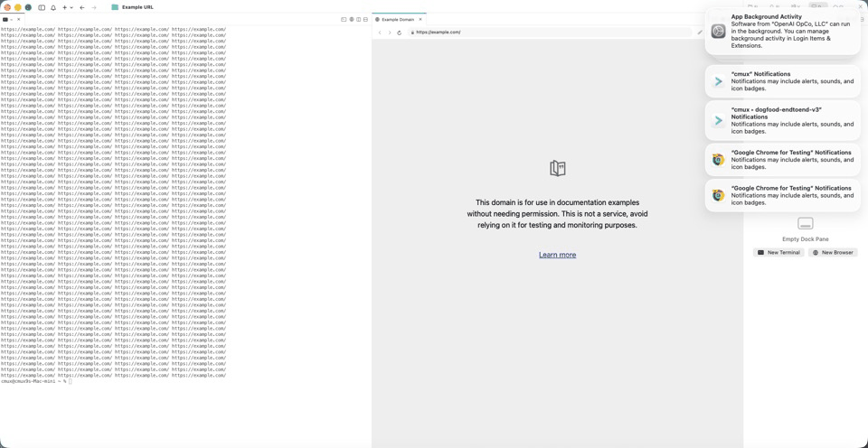Click the New Terminal button
The image size is (868, 448).
[x=778, y=252]
